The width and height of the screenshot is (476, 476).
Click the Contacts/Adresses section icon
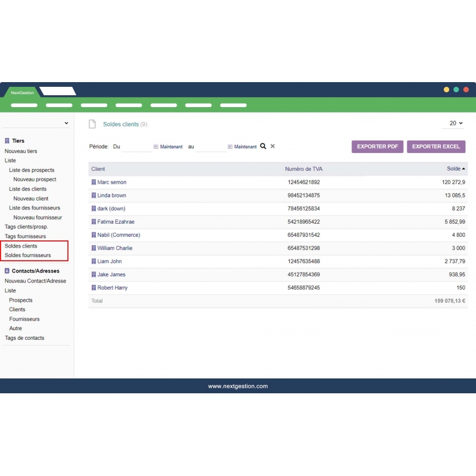tap(7, 271)
